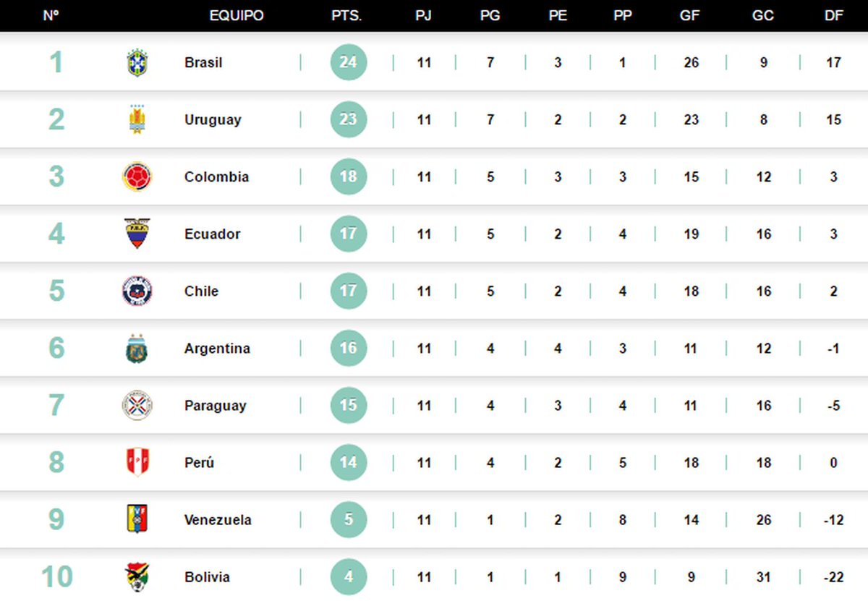This screenshot has width=868, height=601.
Task: Click the GF column header
Action: [690, 15]
